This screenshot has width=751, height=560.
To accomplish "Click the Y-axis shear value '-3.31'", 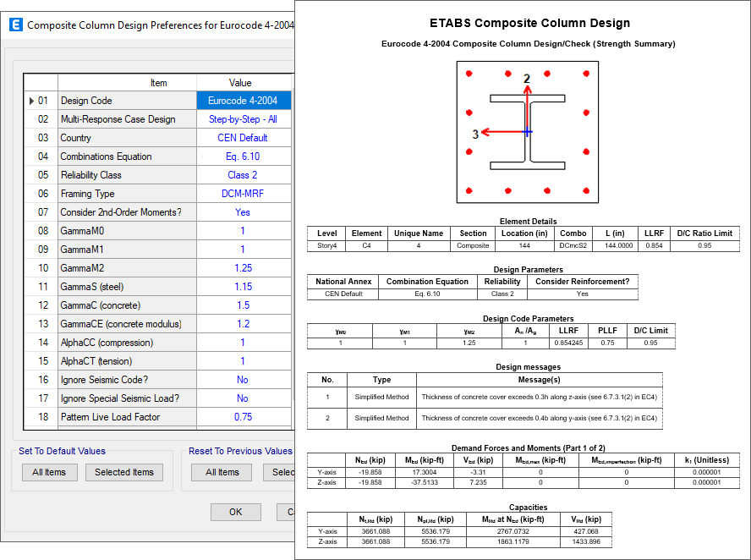I will [479, 472].
